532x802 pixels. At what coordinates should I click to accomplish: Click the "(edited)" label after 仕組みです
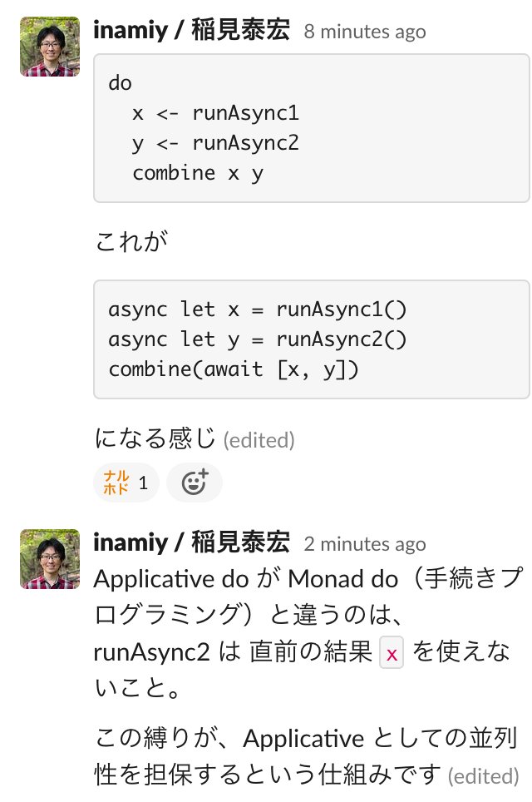point(484,776)
